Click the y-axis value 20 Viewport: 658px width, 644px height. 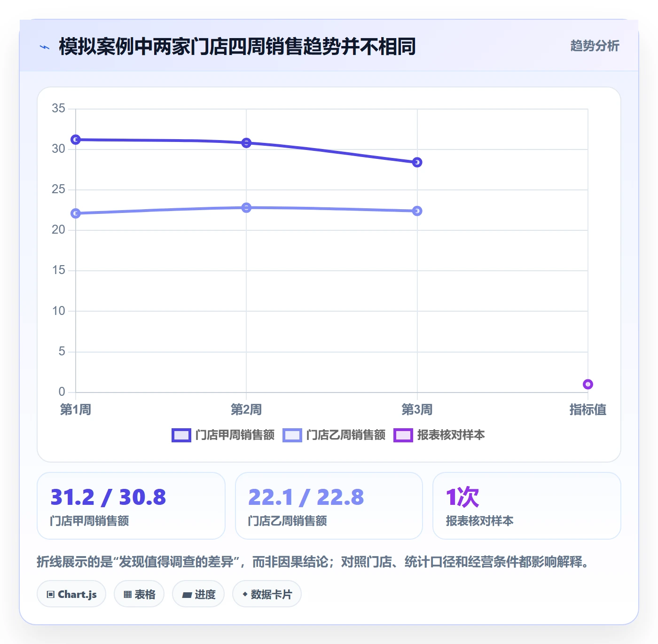[x=59, y=230]
